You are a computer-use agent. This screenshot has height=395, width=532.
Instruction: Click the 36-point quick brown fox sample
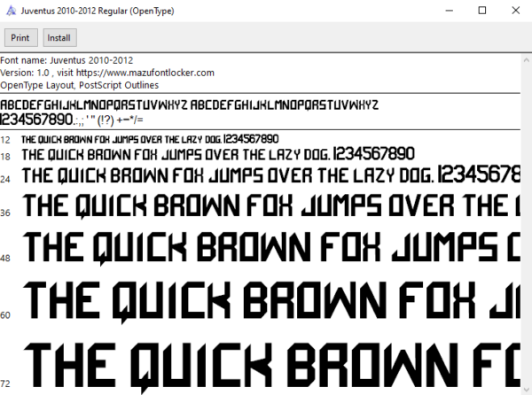click(271, 205)
